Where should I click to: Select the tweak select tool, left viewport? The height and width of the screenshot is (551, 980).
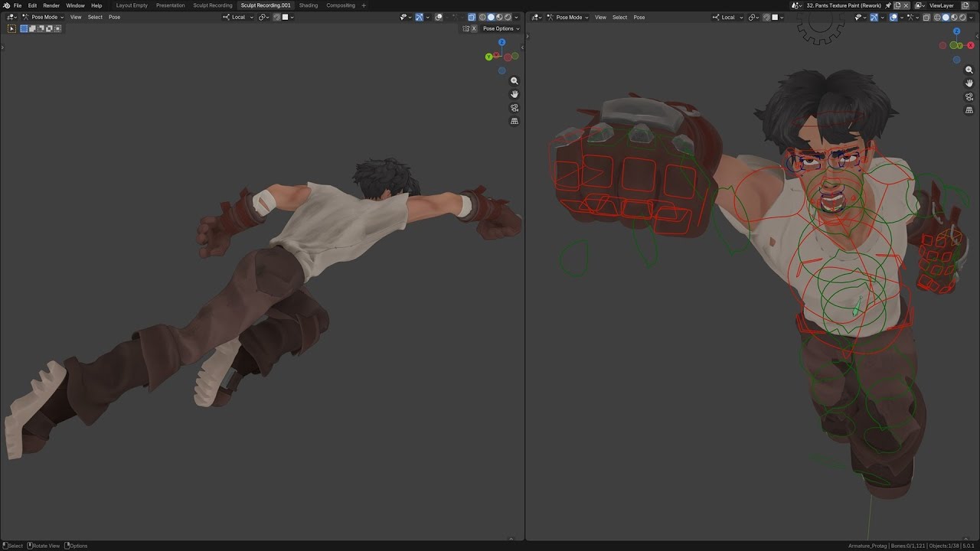click(x=11, y=28)
